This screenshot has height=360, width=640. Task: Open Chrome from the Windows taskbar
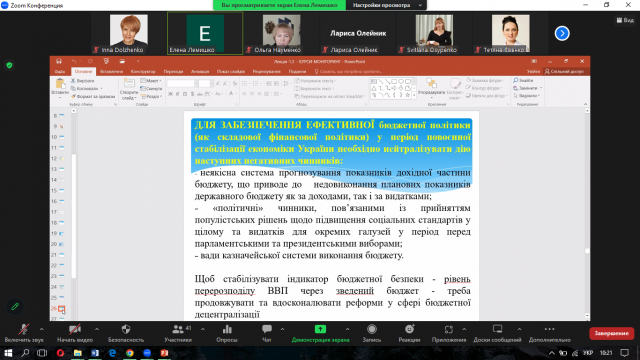(x=130, y=353)
